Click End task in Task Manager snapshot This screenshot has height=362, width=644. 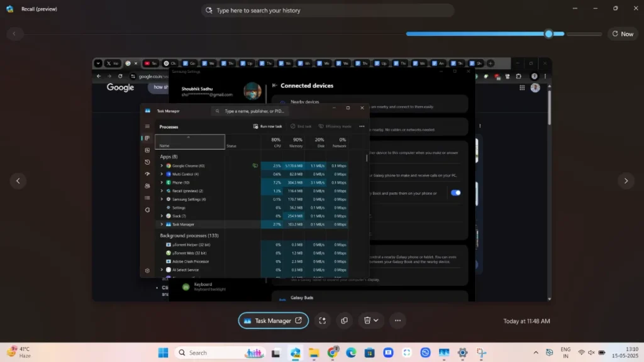(x=301, y=126)
